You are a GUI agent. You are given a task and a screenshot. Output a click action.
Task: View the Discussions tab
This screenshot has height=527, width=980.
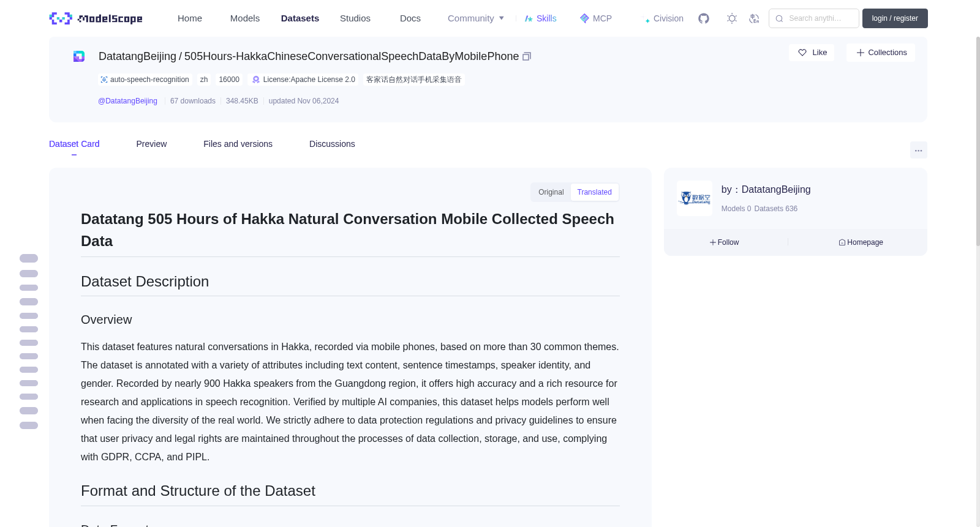[x=332, y=144]
